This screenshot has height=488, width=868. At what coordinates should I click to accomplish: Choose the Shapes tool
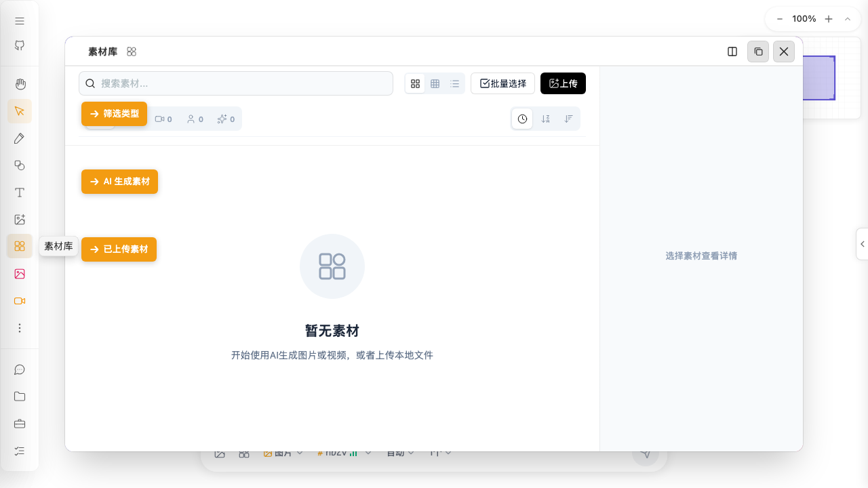20,165
